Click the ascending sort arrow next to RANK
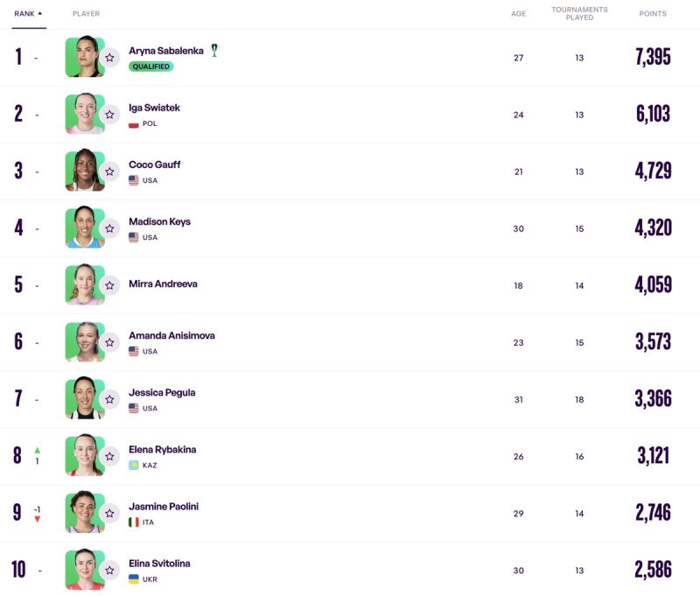The width and height of the screenshot is (700, 596). (x=39, y=13)
